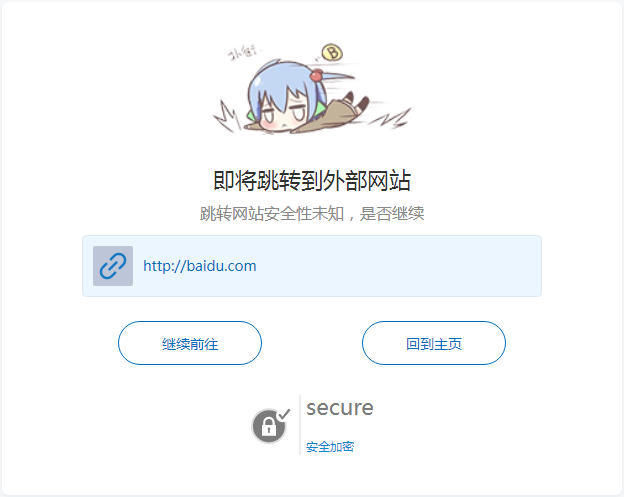The height and width of the screenshot is (497, 624).
Task: Click the subtitle 跳转网站安全性未知，是否继续
Action: [x=312, y=214]
